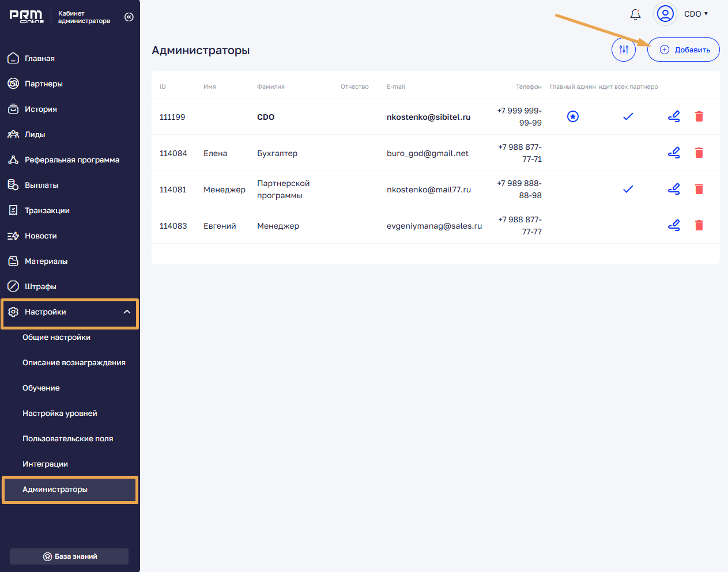Screen dimensions: 728x572
Task: Delete administrator with ID 114081
Action: [x=699, y=189]
